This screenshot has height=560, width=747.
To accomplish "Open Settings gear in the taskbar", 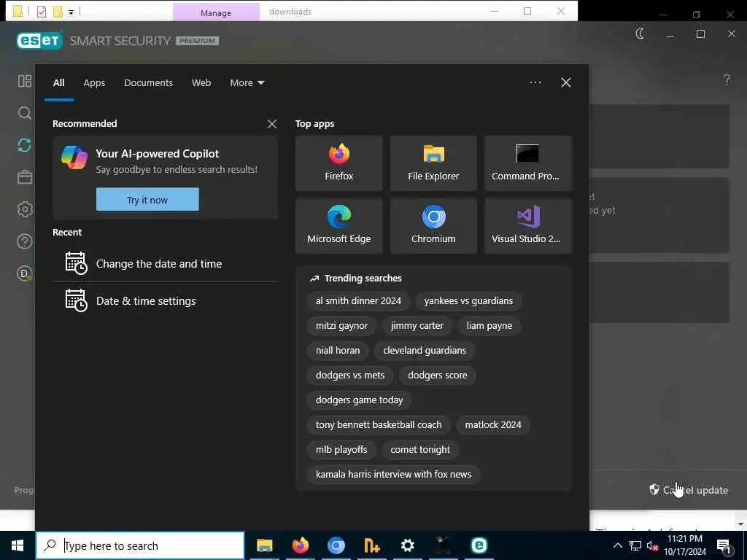I will pyautogui.click(x=408, y=545).
